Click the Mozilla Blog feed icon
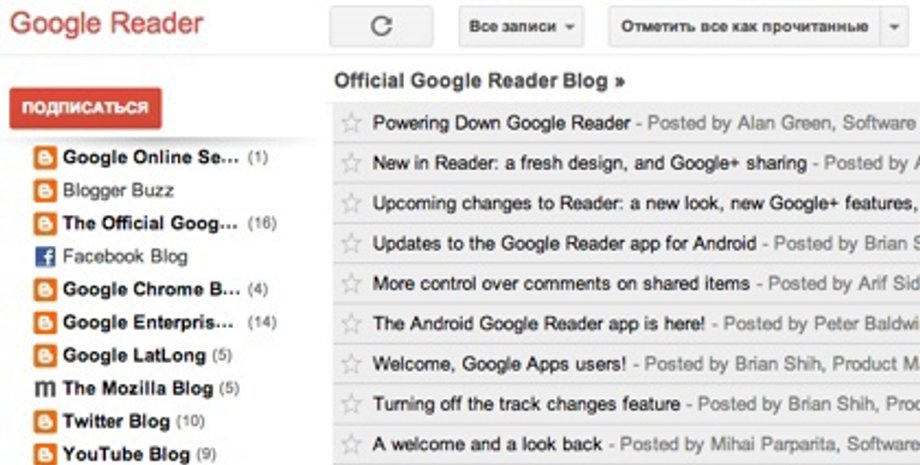This screenshot has height=465, width=920. click(45, 388)
